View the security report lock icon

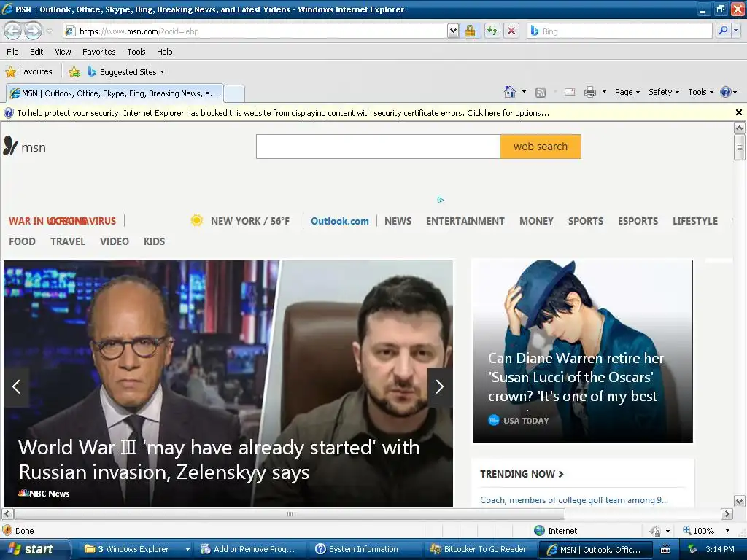point(470,31)
